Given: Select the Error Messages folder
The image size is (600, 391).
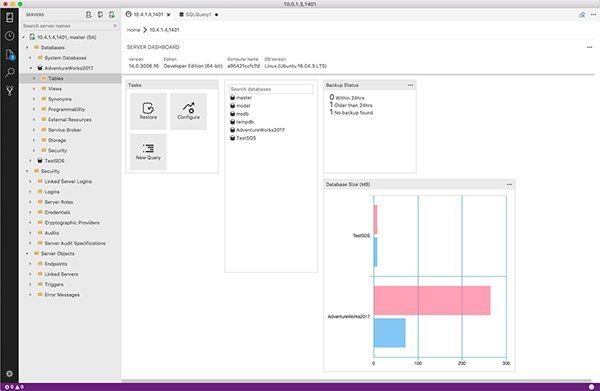Looking at the screenshot, I should (62, 295).
